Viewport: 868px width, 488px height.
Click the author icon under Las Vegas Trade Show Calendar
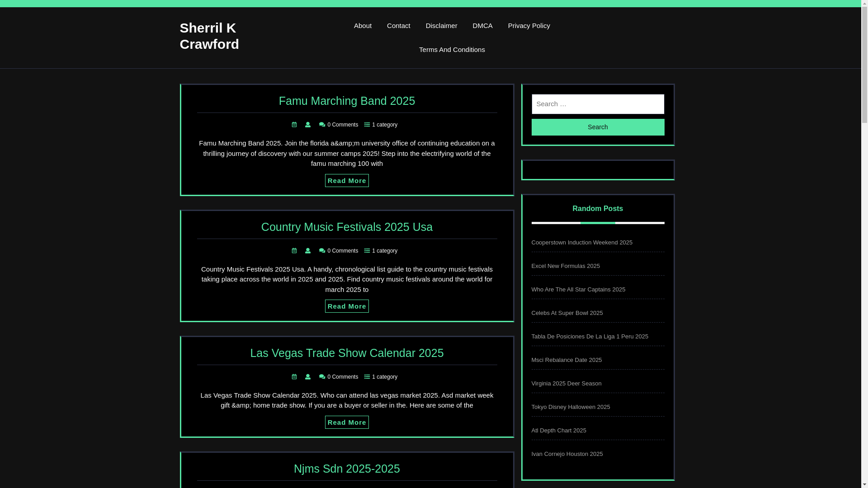[x=308, y=377]
